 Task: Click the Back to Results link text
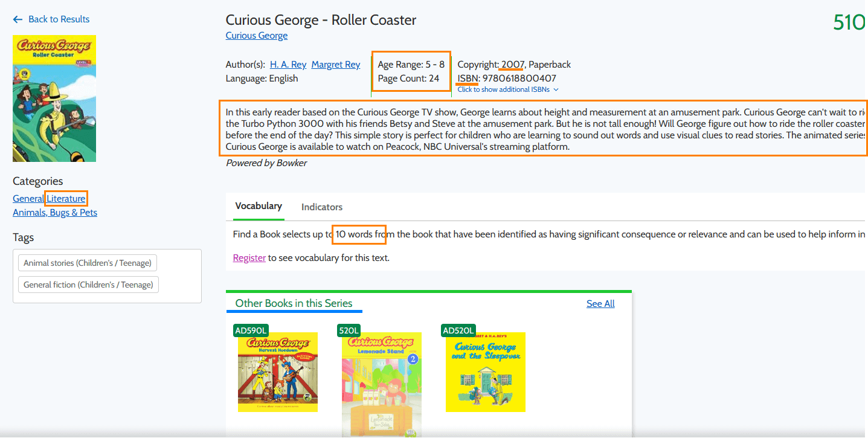59,19
